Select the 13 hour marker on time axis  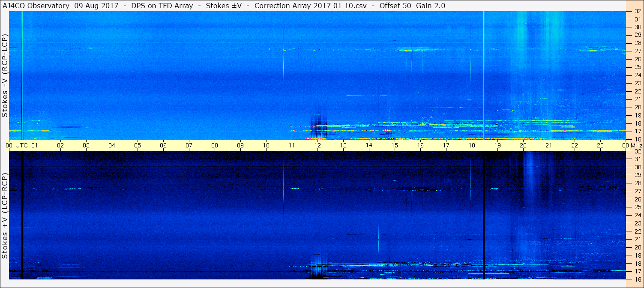click(x=343, y=145)
